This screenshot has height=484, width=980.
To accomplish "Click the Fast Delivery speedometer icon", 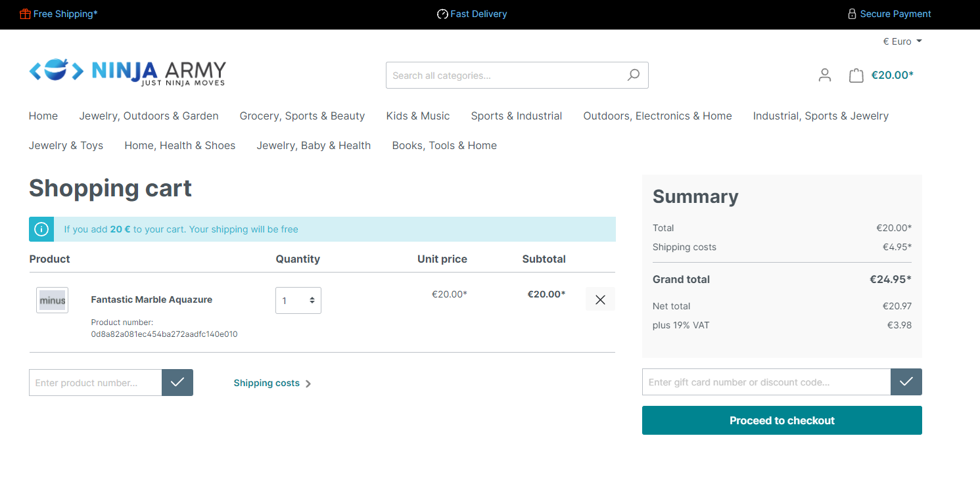I will [x=442, y=14].
